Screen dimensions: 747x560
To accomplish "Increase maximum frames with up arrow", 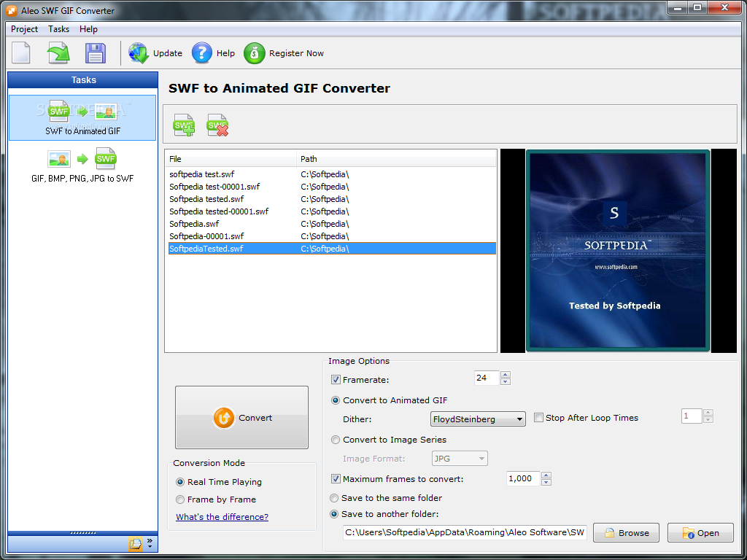I will (x=546, y=475).
